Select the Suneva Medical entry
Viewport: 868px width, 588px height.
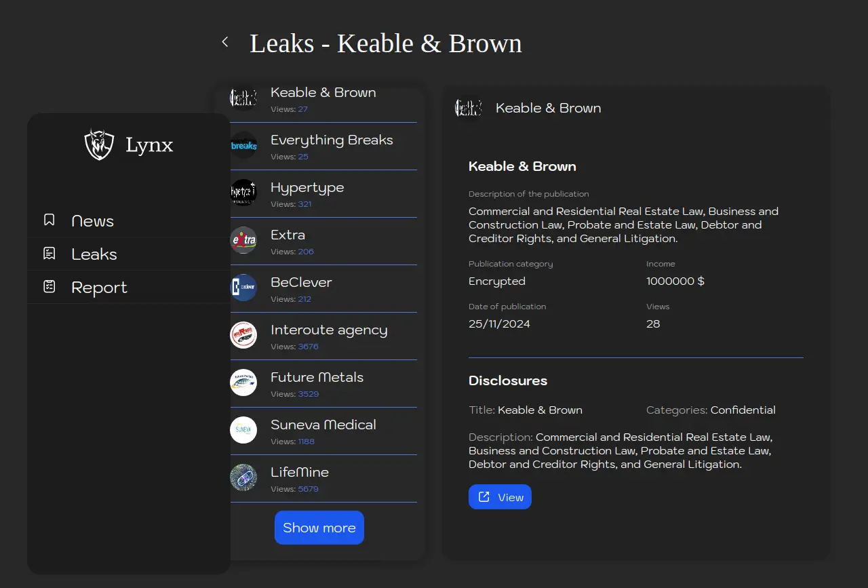tap(323, 425)
